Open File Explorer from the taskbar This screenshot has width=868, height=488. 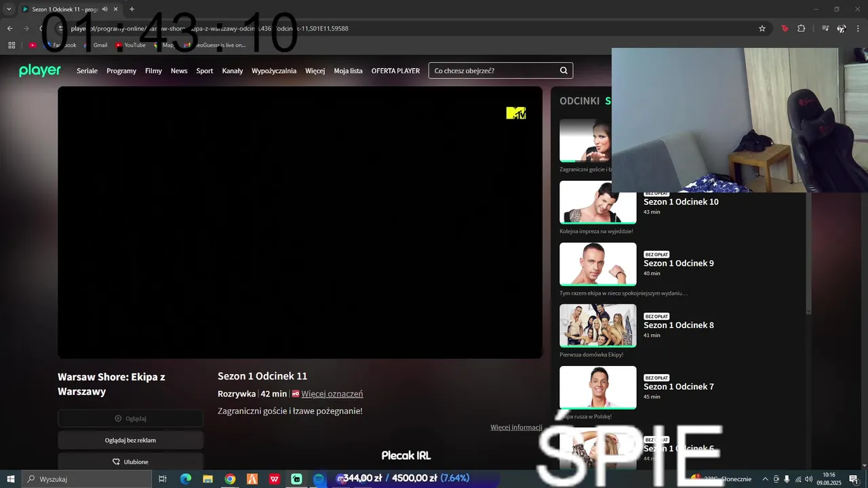pos(208,479)
